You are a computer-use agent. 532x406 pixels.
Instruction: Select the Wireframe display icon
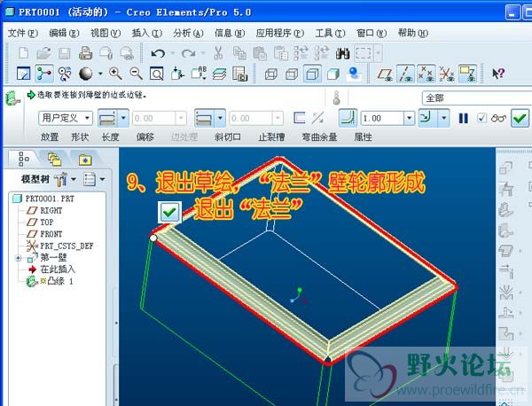[271, 74]
